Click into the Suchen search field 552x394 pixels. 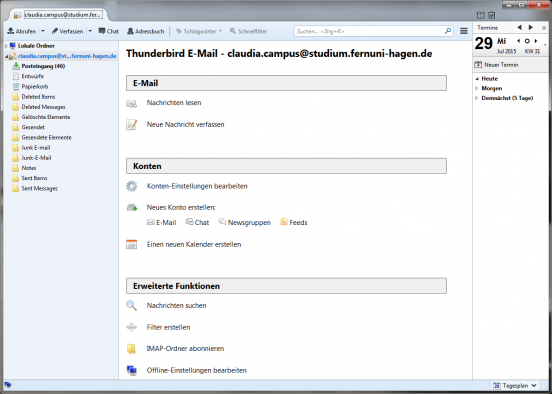click(369, 31)
